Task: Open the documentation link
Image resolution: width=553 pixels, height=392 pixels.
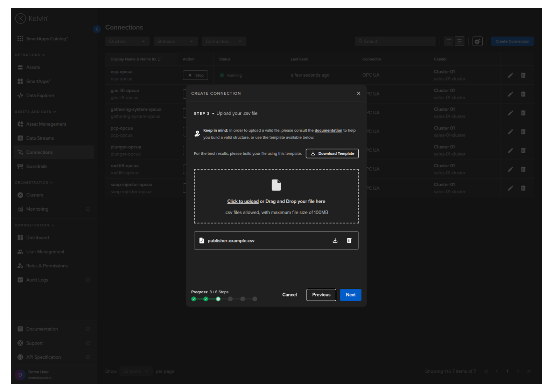Action: (x=328, y=131)
